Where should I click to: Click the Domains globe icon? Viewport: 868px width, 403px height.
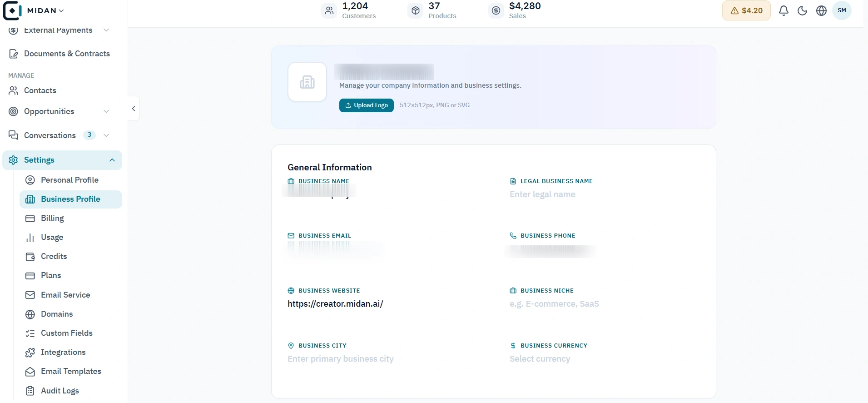click(x=30, y=314)
